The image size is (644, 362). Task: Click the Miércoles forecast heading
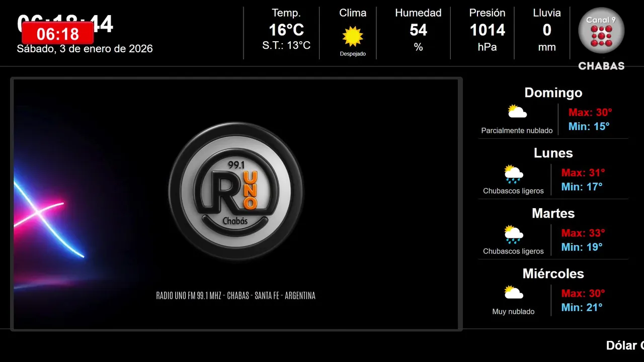[553, 274]
